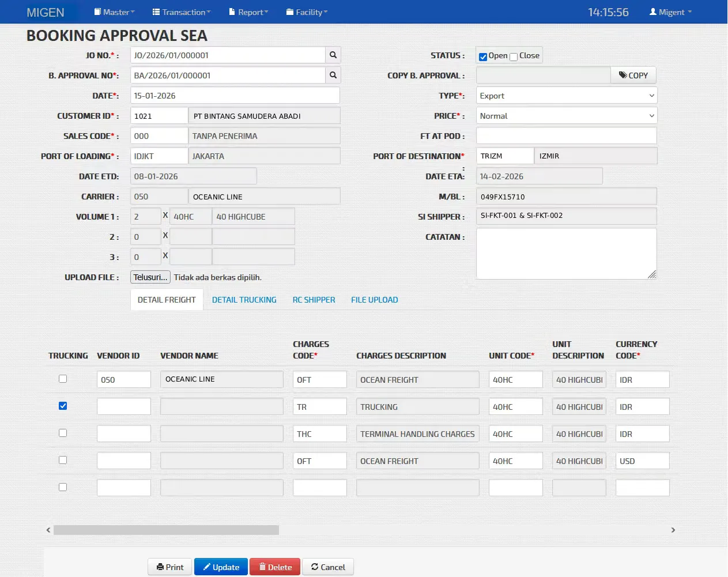Viewport: 728px width, 577px height.
Task: Click the VOLUME 1 quantity field
Action: click(146, 217)
